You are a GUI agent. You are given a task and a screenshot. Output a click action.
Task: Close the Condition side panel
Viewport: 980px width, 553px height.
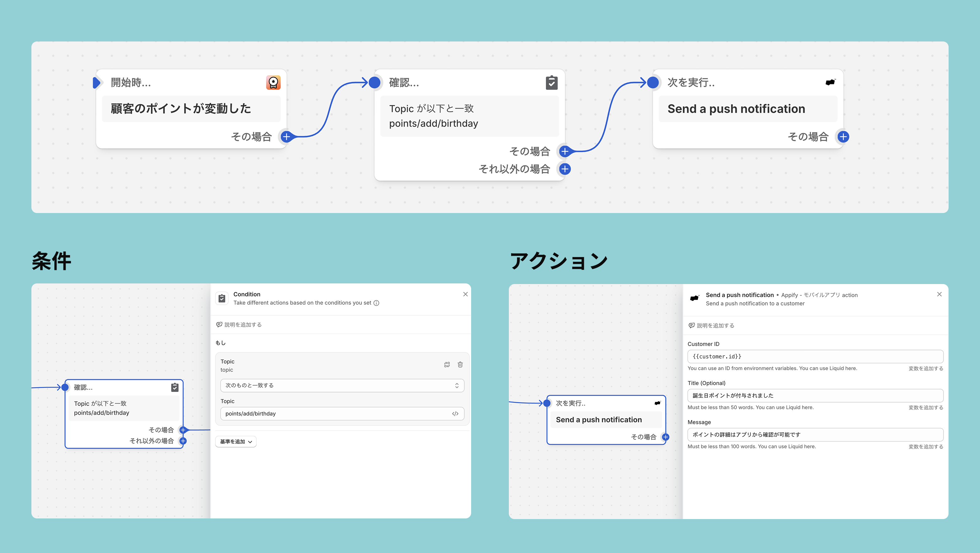465,294
